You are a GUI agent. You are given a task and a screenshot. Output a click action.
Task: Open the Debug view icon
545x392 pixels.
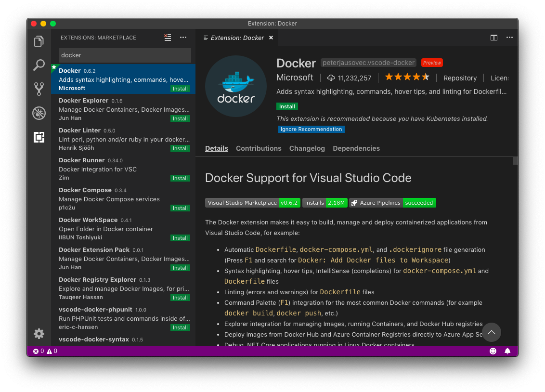coord(39,113)
